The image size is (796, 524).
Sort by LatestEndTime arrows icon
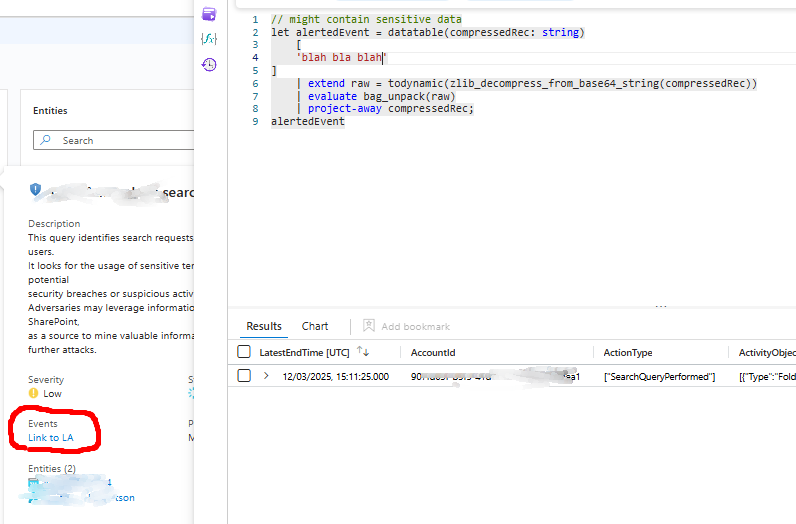[x=363, y=351]
